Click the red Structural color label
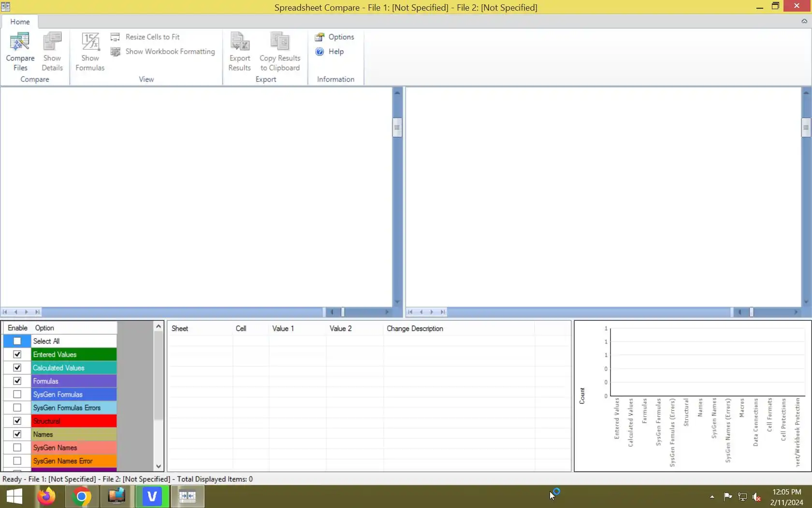Screen dimensions: 812x508 click(x=74, y=421)
